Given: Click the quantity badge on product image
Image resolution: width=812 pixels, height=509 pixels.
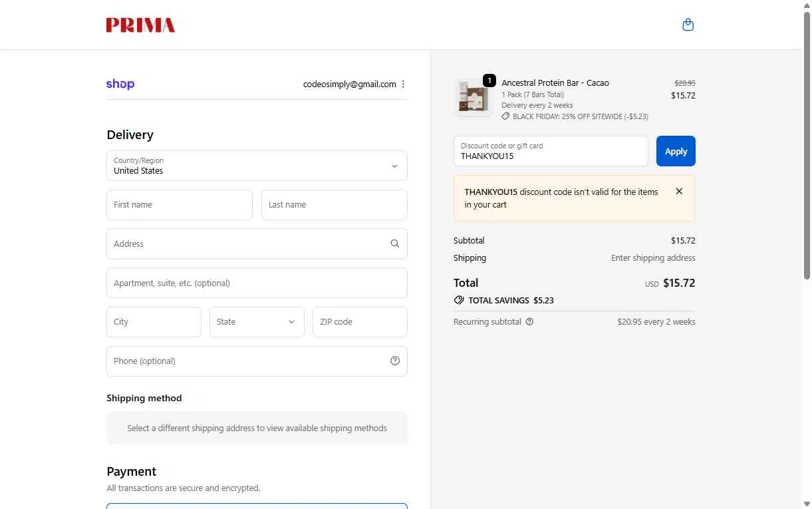Looking at the screenshot, I should coord(489,81).
